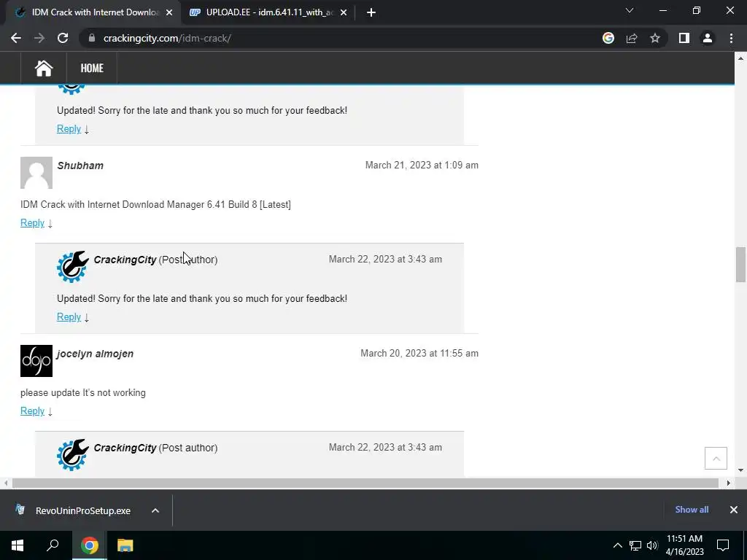747x560 pixels.
Task: Reload the current page
Action: coord(63,38)
